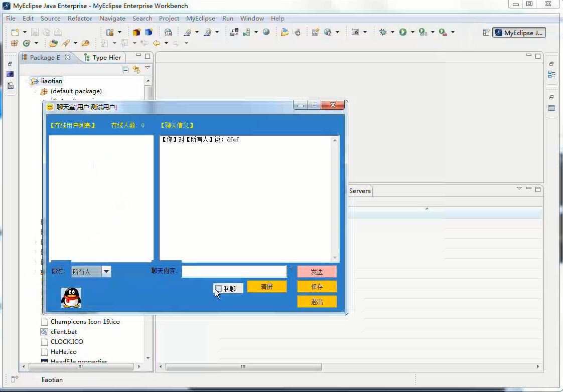Click the Debug bug icon
Screen dimensions: 563x392
tap(383, 32)
